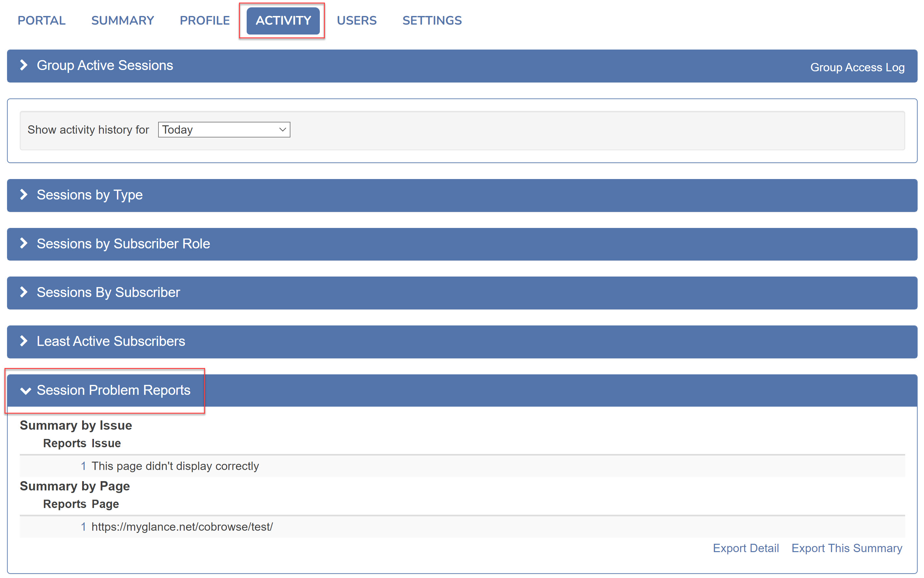Select the ACTIVITY tab
This screenshot has height=578, width=924.
pos(283,20)
